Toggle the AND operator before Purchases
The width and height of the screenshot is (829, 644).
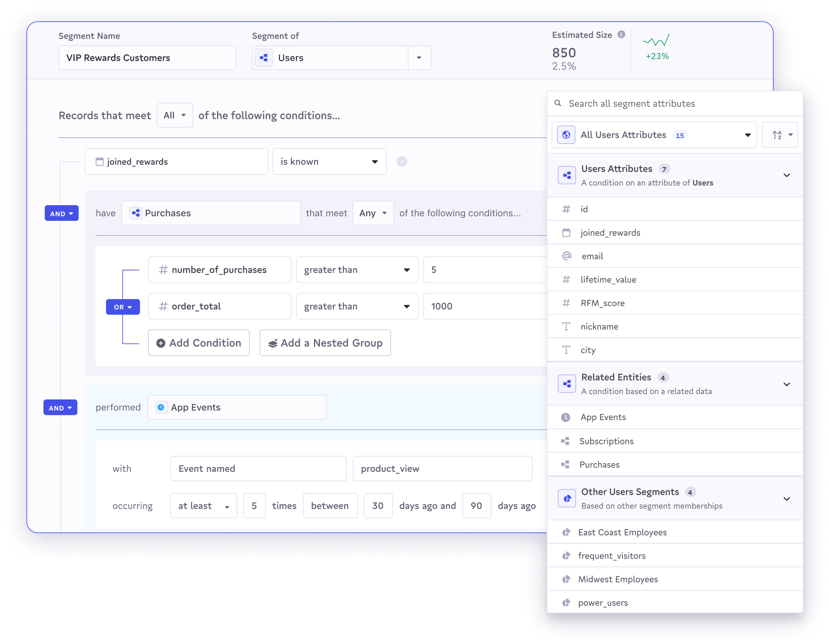click(x=62, y=213)
